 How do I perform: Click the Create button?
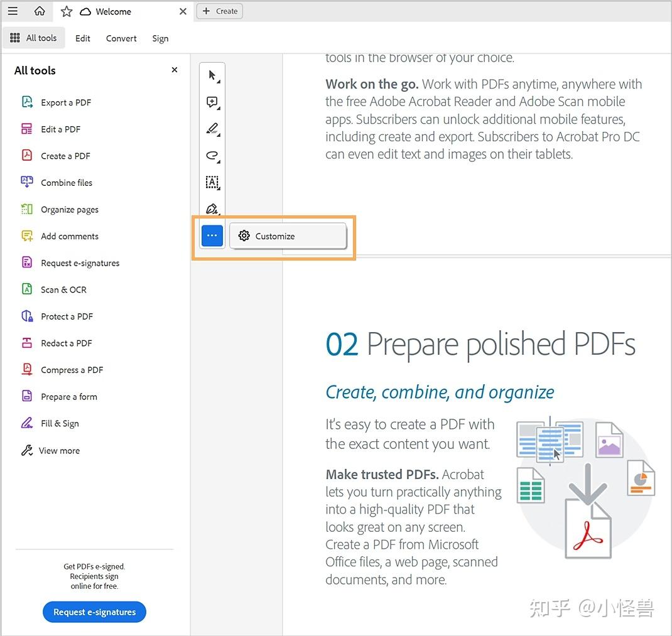click(x=219, y=11)
